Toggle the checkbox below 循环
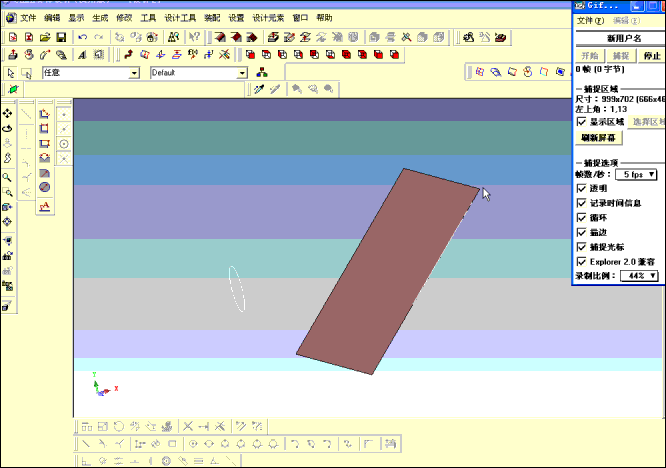Viewport: 666px width, 468px height. pyautogui.click(x=582, y=232)
